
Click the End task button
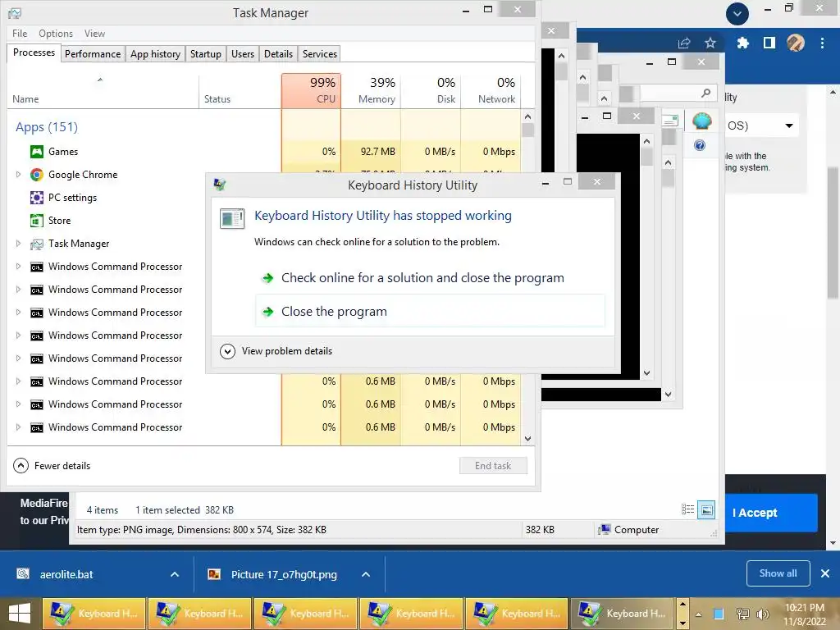(493, 466)
